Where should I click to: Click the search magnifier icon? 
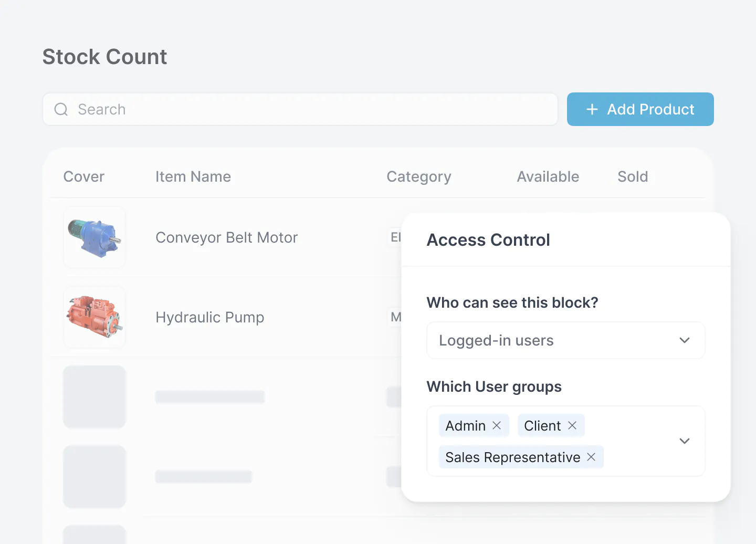point(60,109)
